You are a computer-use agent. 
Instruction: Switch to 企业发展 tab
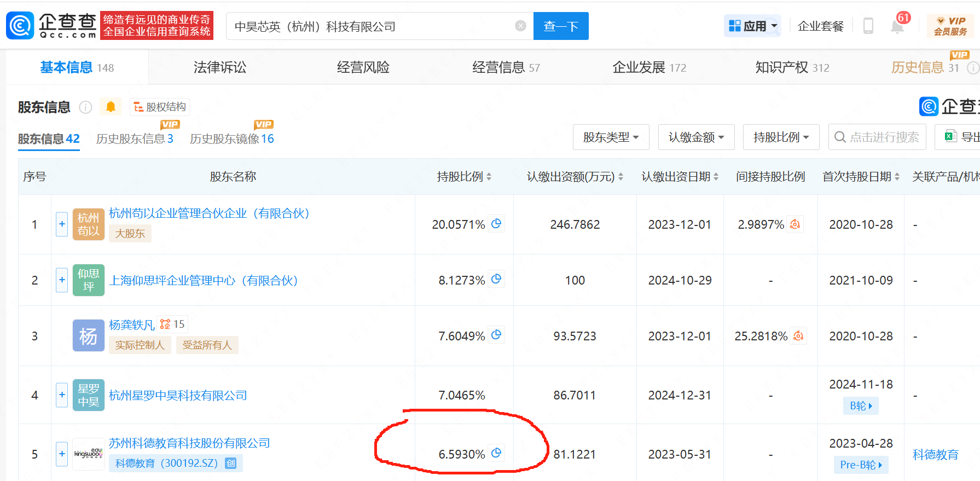click(x=650, y=67)
